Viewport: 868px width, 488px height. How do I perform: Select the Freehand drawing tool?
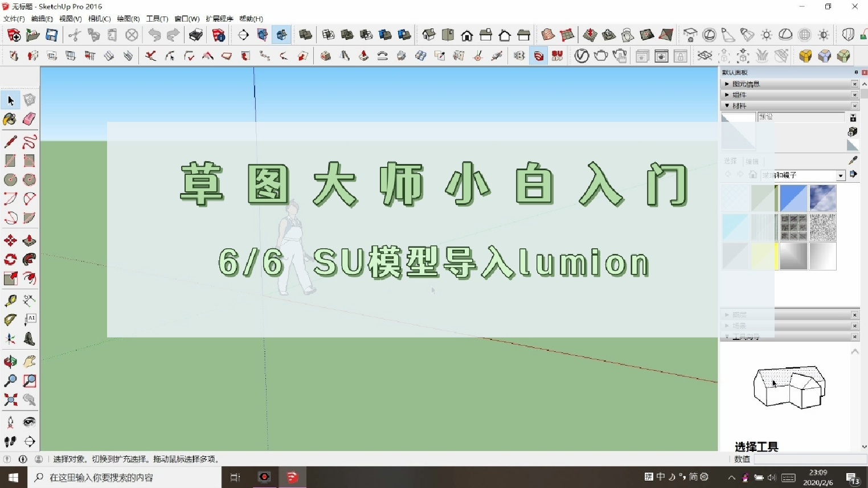[x=29, y=142]
